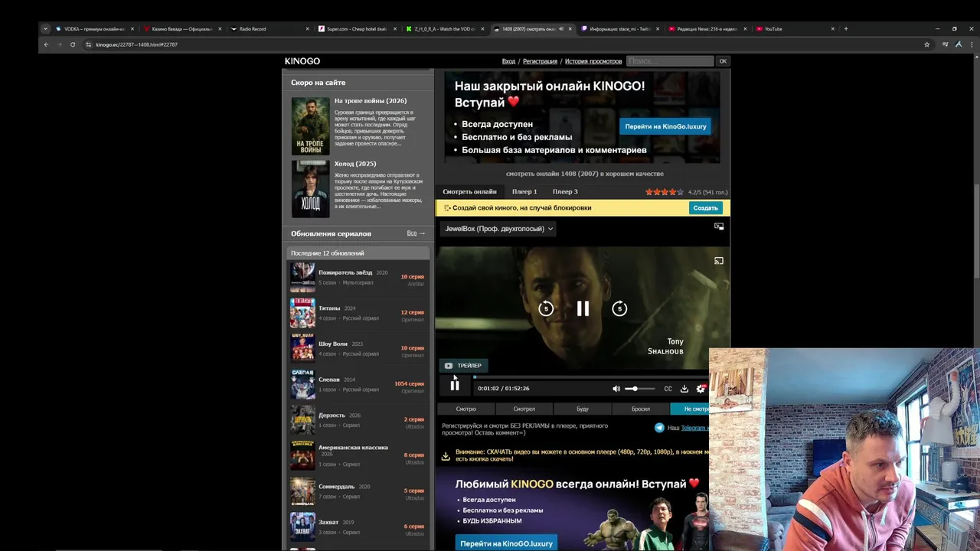Mute the player speaker icon
The image size is (980, 551).
pos(616,389)
